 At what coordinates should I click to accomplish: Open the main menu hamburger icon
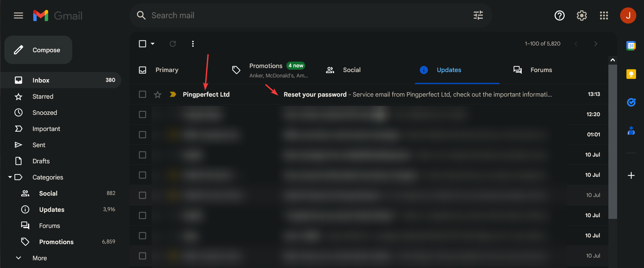(18, 15)
